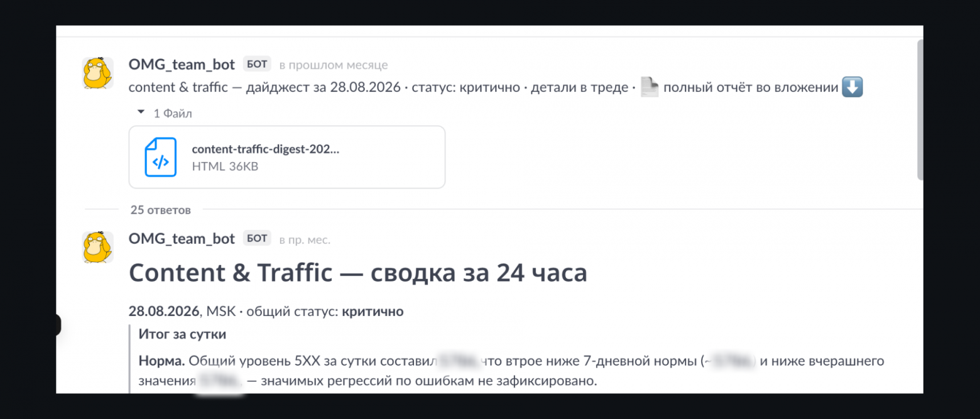
Task: Click the first OMG_team_bot Psyduck avatar
Action: click(x=97, y=73)
